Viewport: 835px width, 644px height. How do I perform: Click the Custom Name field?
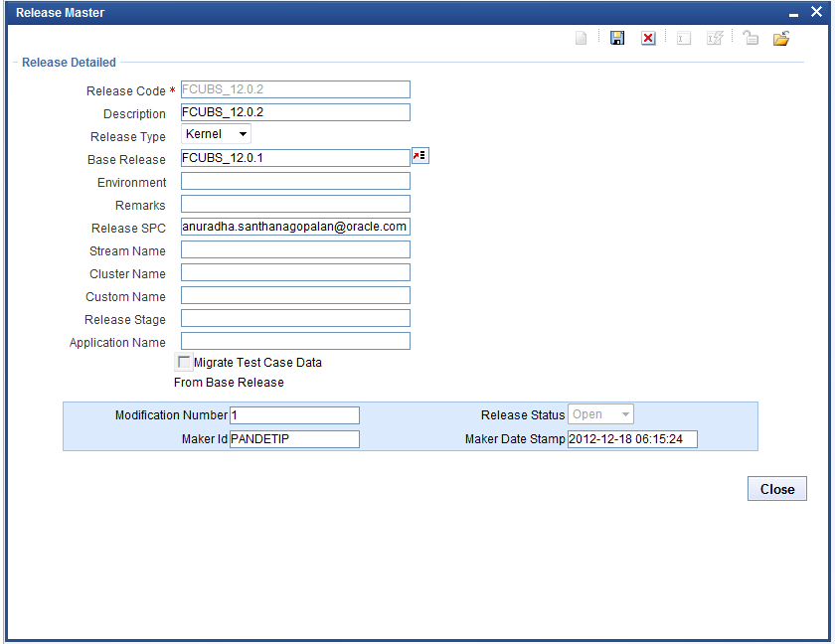point(295,295)
